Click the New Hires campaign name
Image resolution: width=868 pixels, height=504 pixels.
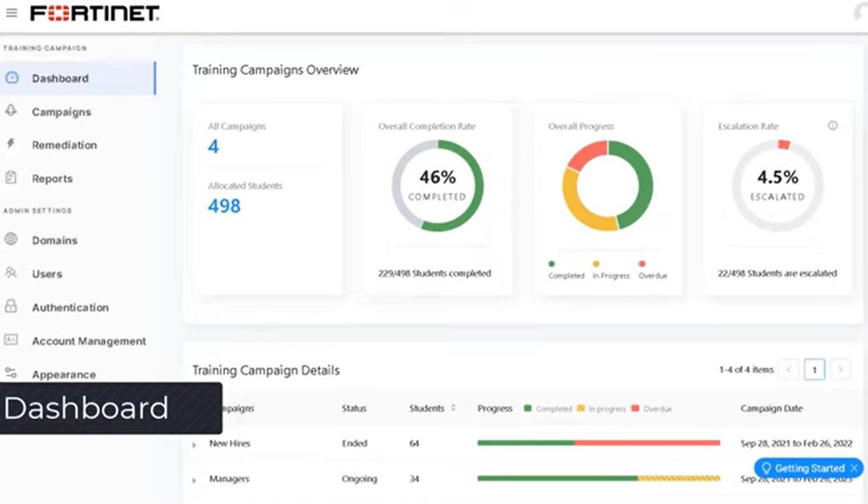[229, 444]
